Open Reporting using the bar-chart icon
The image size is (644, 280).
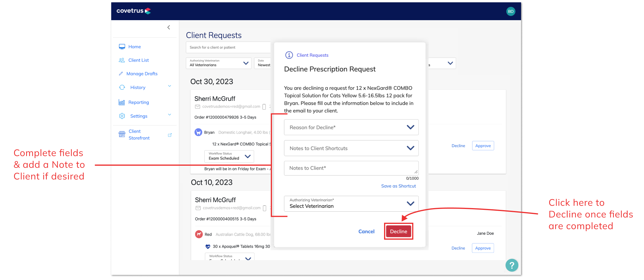click(122, 102)
